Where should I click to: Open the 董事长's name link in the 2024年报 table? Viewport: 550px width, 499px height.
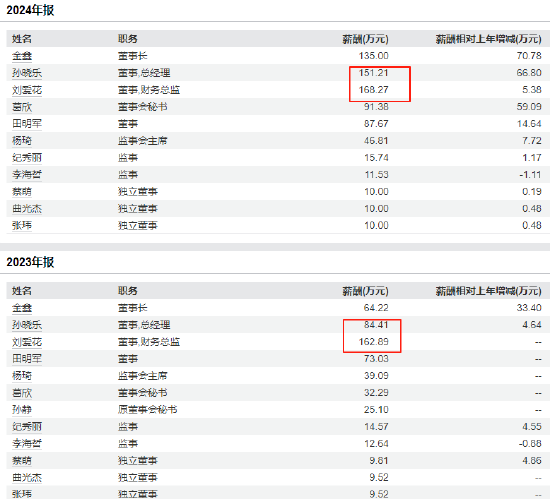point(22,56)
